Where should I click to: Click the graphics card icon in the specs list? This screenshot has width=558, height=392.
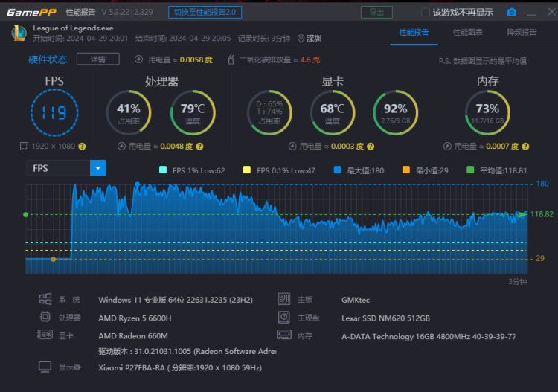(x=45, y=335)
